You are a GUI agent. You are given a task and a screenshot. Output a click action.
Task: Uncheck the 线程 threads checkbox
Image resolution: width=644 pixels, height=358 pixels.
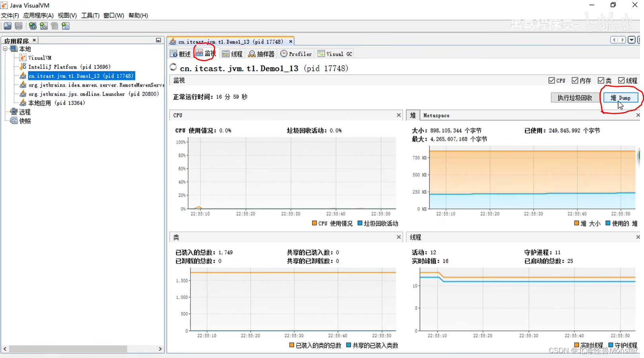621,80
